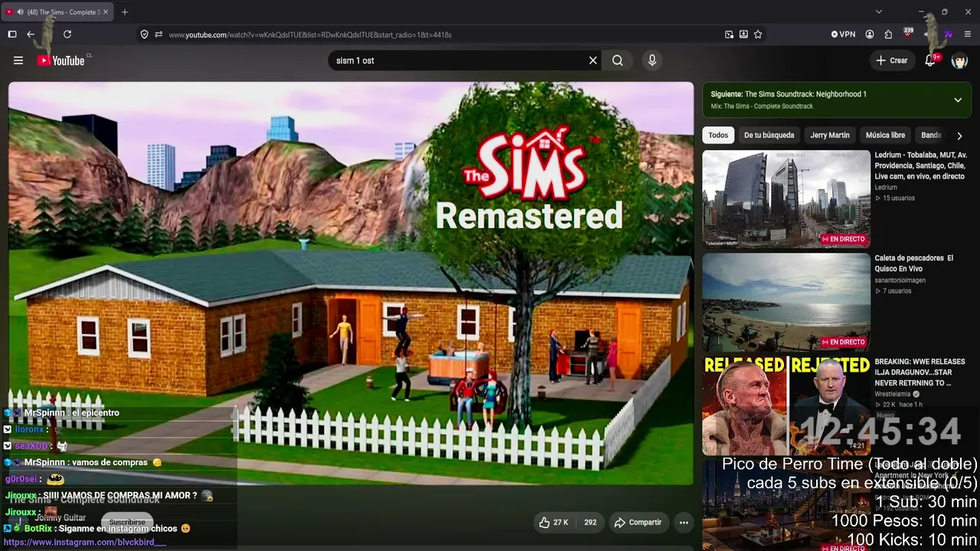The image size is (980, 551).
Task: Open the site protection shield info
Action: [x=144, y=34]
